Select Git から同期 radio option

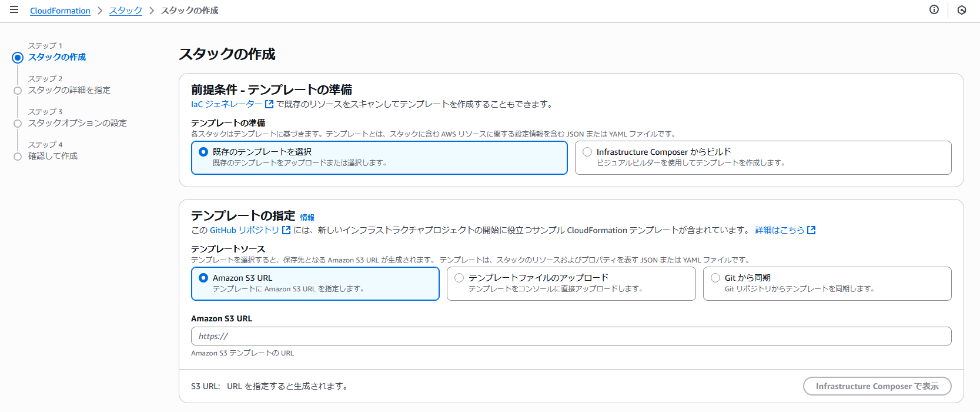click(x=715, y=278)
